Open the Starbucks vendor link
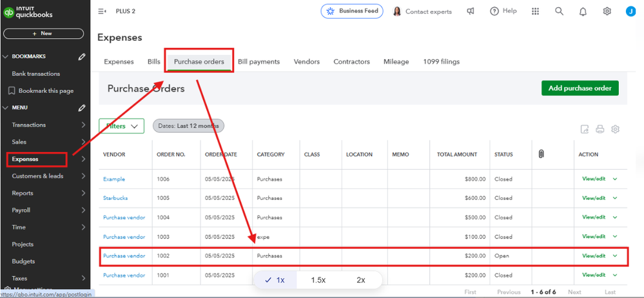 tap(115, 198)
